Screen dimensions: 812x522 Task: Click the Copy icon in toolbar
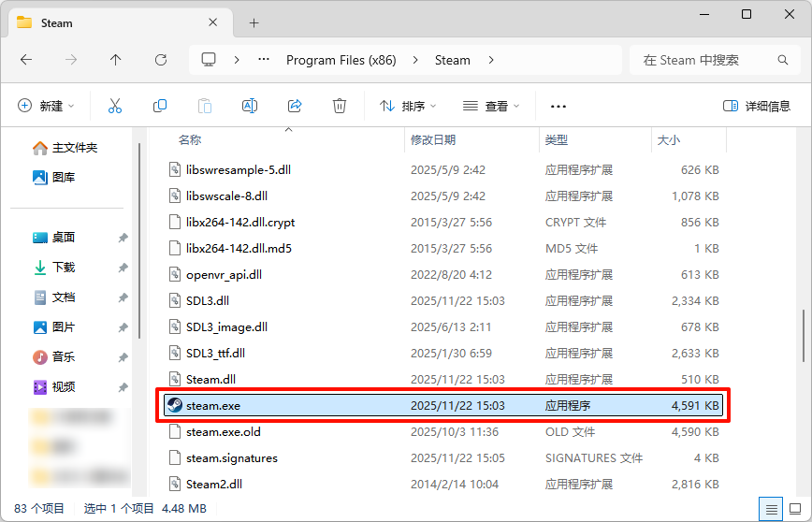point(160,106)
